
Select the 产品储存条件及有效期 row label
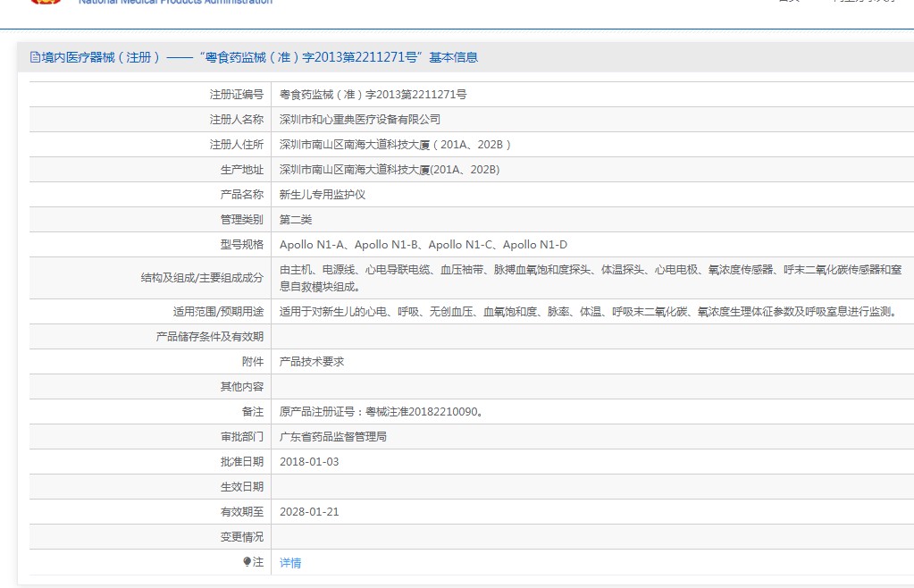point(210,337)
